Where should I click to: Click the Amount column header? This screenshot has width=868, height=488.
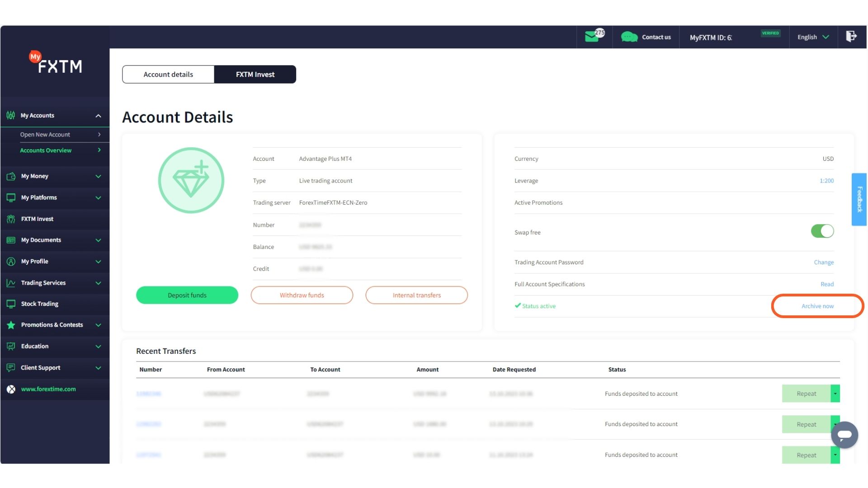427,370
